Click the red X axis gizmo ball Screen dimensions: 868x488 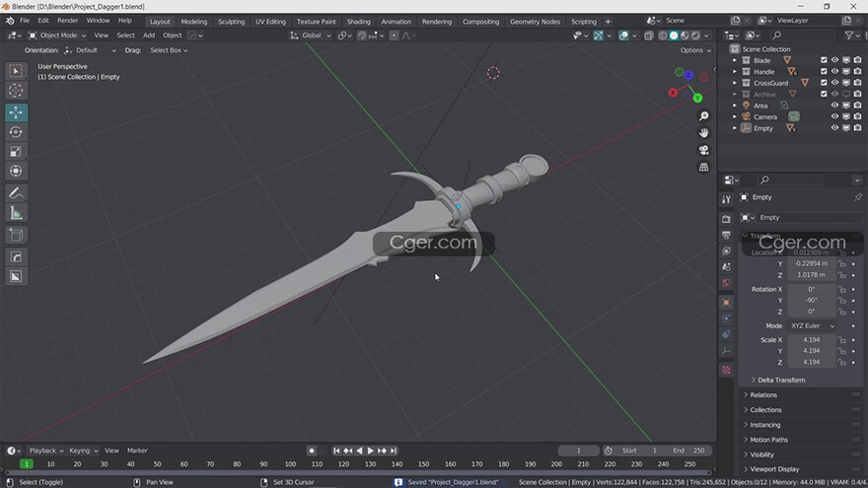click(x=673, y=93)
